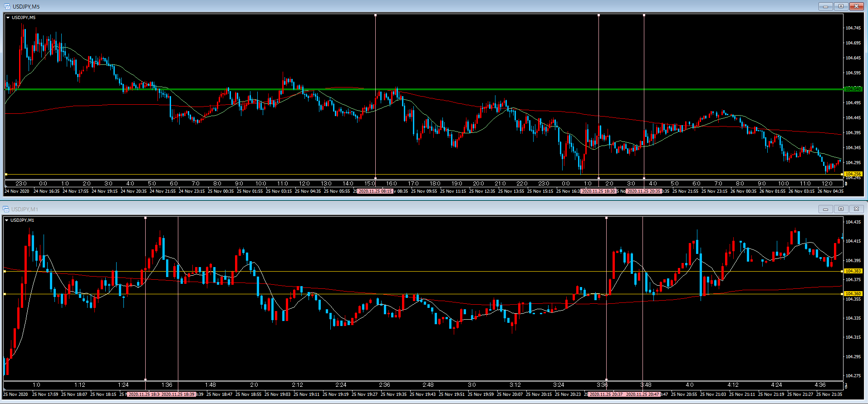Click the USDJPY,M1 window title icon
This screenshot has height=404, width=868.
(6, 209)
